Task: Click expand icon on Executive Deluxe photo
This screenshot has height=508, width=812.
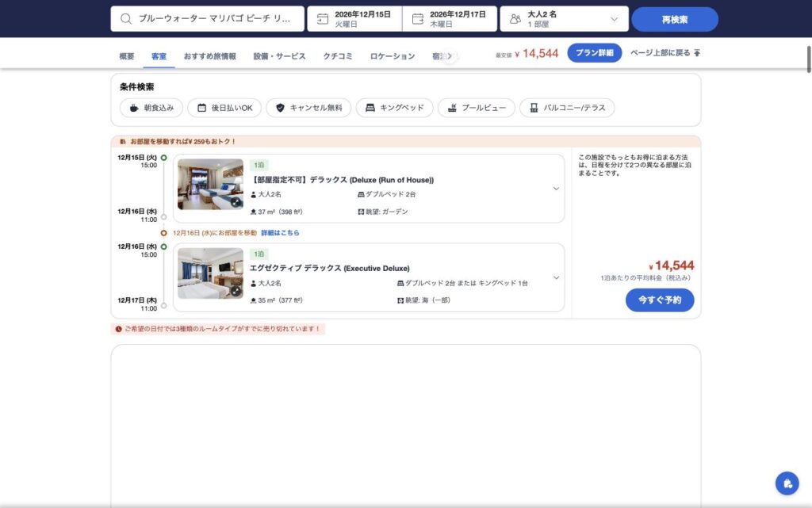Action: point(236,291)
